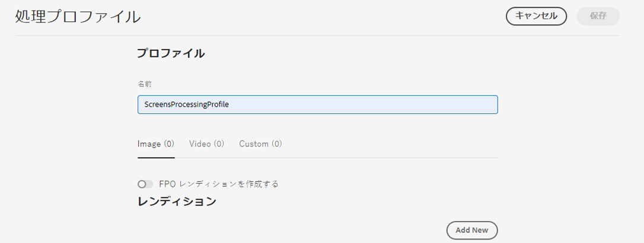Click the 処理プロファイル page title
644x243 pixels.
78,17
